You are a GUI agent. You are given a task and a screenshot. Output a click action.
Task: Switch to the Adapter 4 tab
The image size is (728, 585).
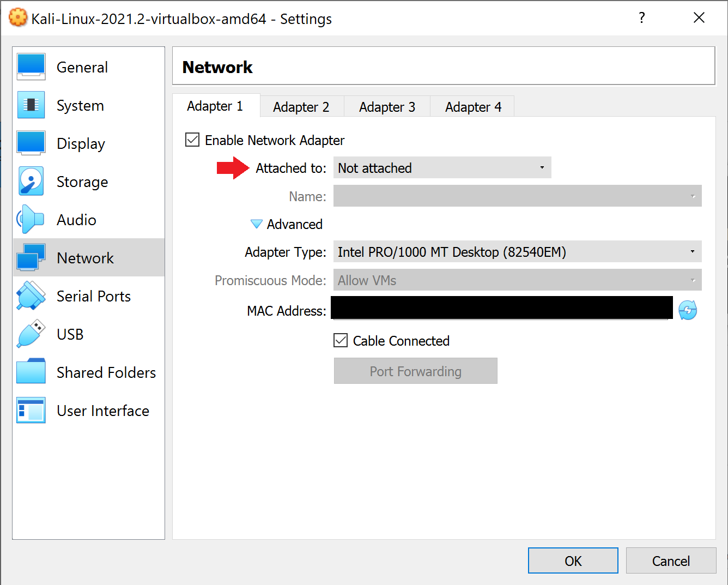tap(473, 107)
